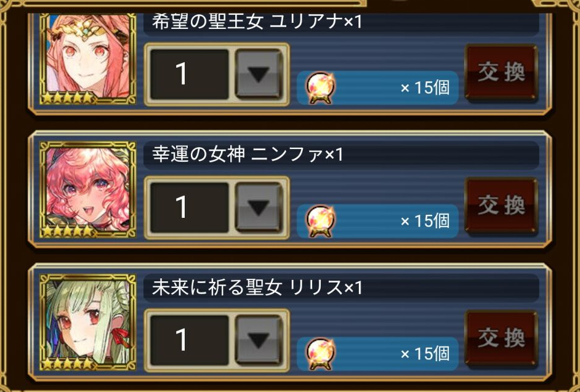Select the 幸運の女神 ニンファ character portrait

click(87, 190)
